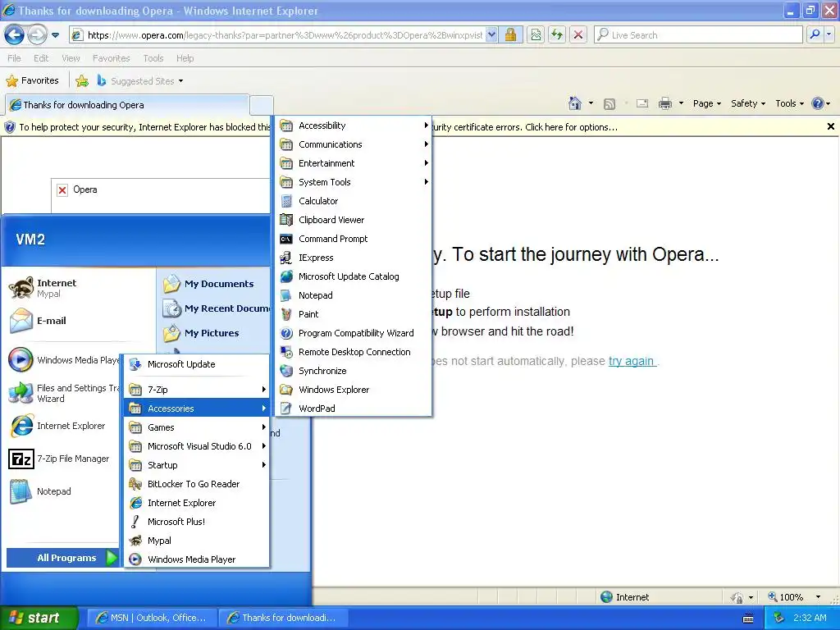This screenshot has width=840, height=630.
Task: Click the Add to Favorites star icon
Action: [x=82, y=81]
